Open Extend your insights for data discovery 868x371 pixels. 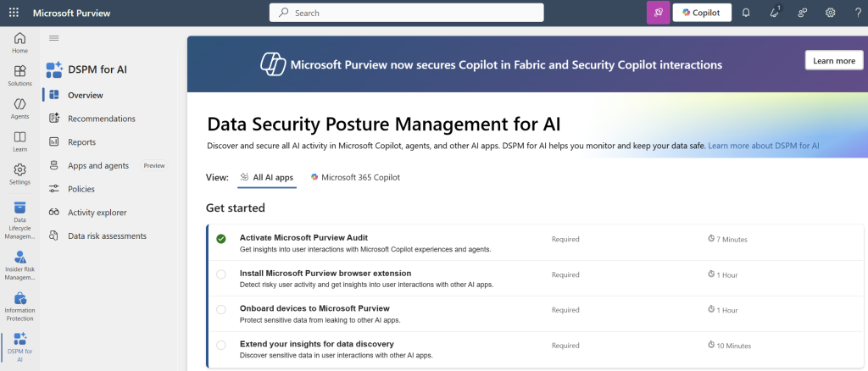pyautogui.click(x=317, y=344)
